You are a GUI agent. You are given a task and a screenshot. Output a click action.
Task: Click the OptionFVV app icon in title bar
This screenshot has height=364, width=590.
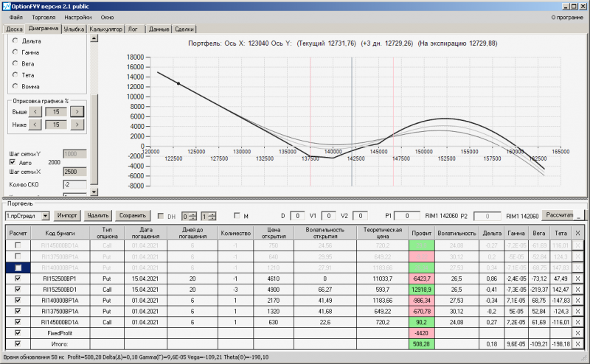click(7, 7)
